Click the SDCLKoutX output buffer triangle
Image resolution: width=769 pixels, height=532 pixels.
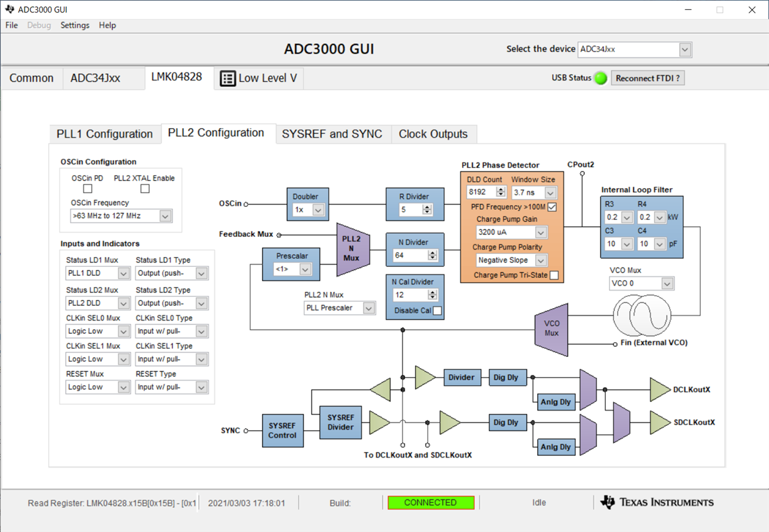point(660,423)
